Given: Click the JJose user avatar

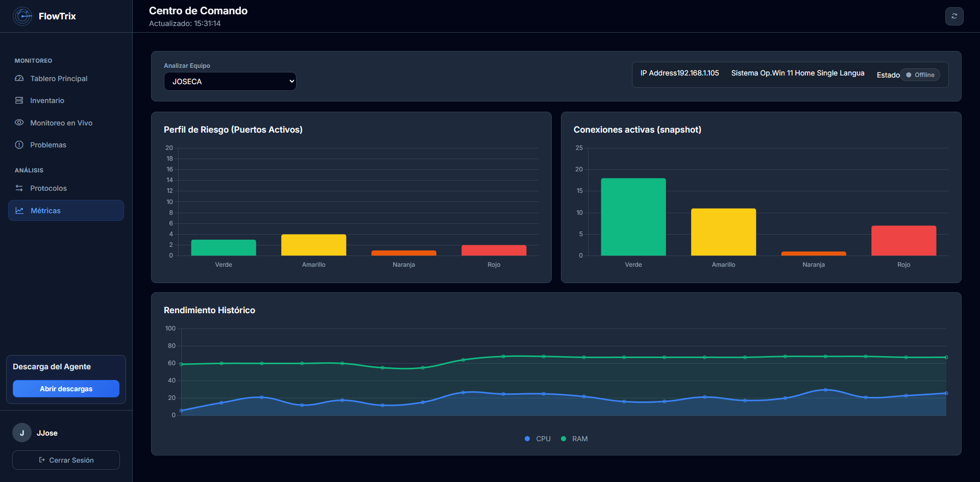Looking at the screenshot, I should tap(22, 433).
